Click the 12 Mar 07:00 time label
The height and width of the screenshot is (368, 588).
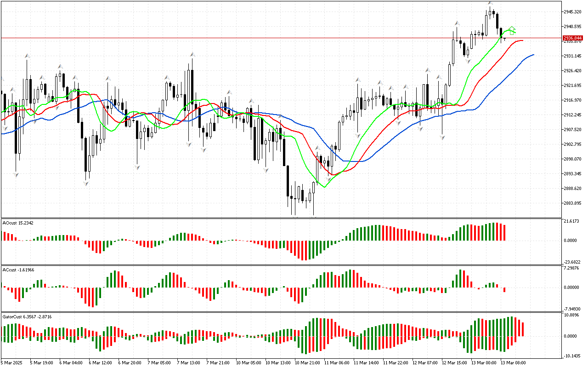click(425, 363)
